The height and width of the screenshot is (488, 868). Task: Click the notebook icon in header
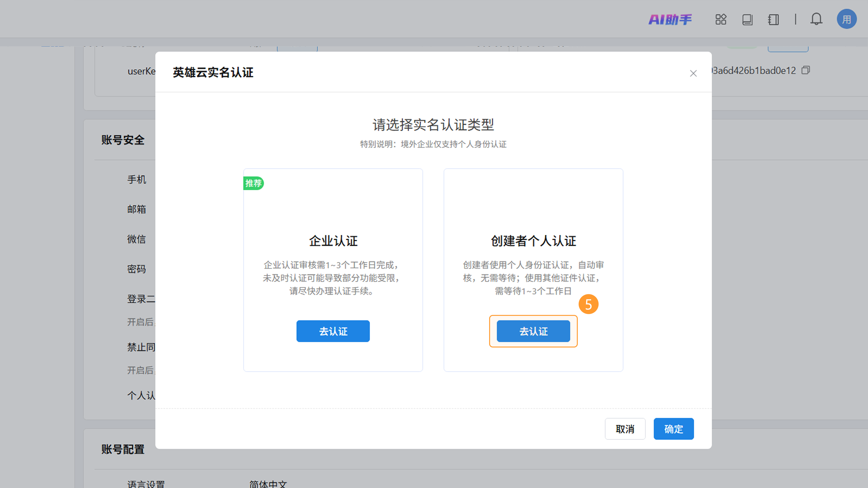click(773, 19)
